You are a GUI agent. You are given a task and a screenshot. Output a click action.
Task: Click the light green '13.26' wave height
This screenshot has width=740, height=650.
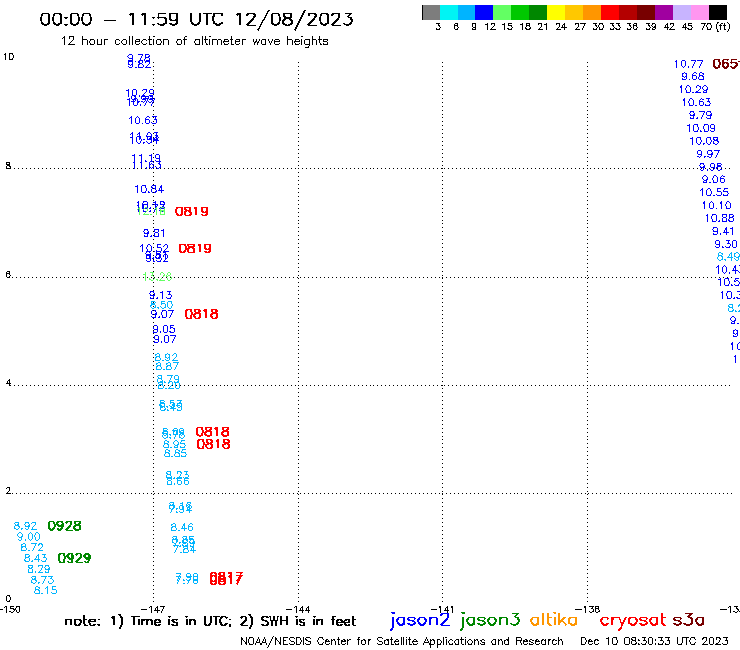click(x=157, y=276)
